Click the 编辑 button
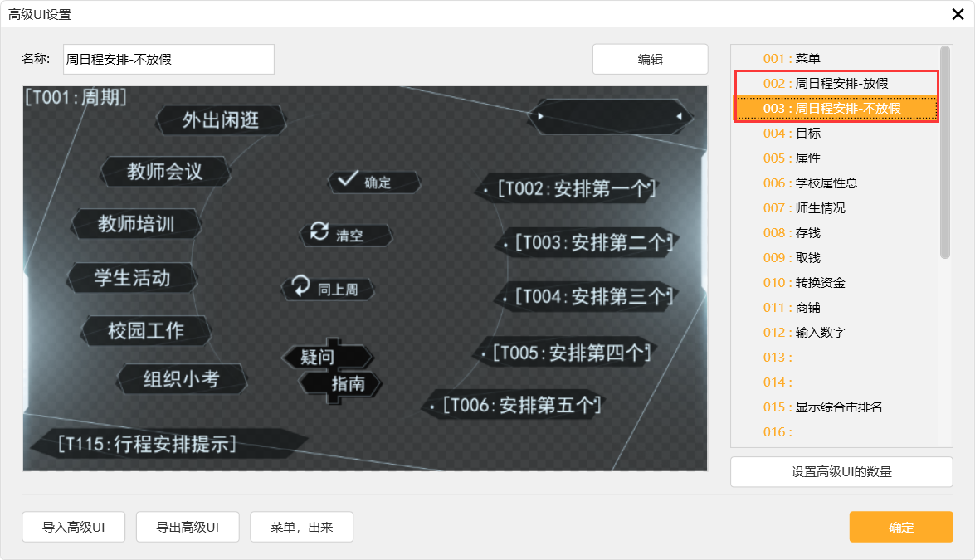Image resolution: width=975 pixels, height=560 pixels. [650, 59]
